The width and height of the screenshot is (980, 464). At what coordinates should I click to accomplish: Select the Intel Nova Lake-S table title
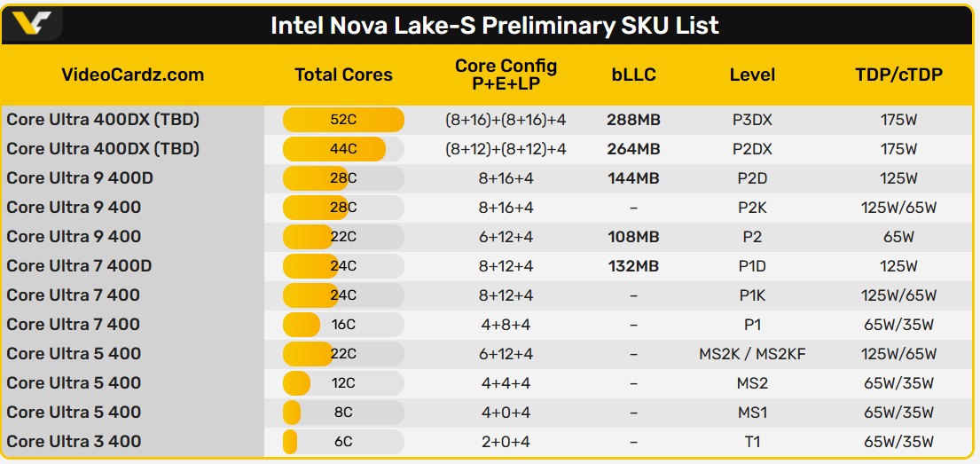click(494, 25)
